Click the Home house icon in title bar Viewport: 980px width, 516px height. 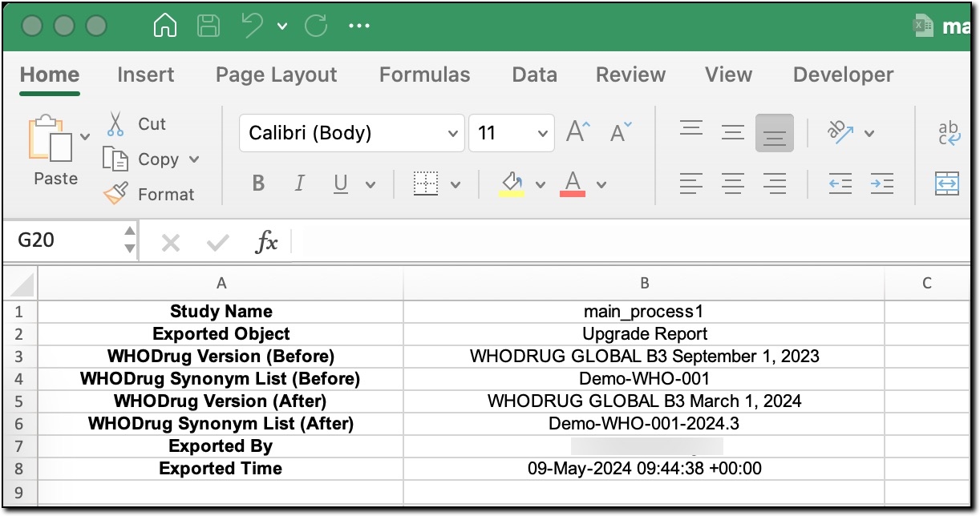164,26
